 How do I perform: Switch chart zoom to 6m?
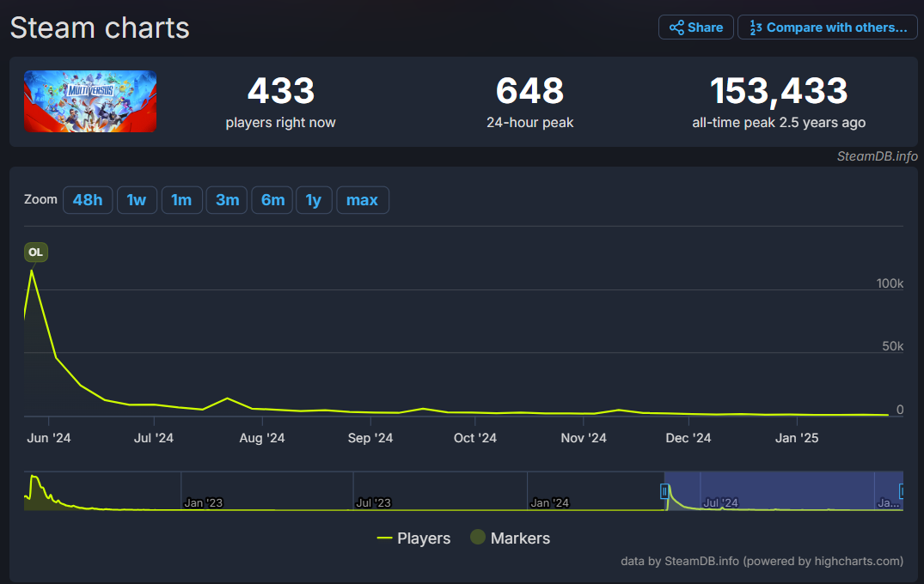pyautogui.click(x=272, y=200)
